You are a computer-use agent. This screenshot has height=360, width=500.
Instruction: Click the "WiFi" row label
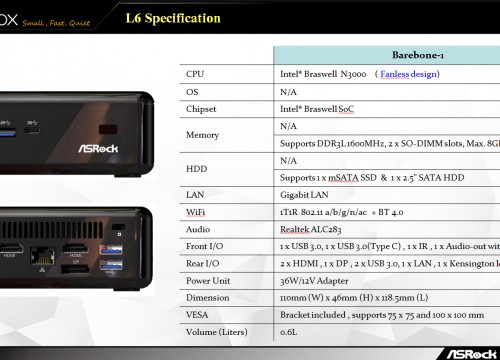(x=196, y=212)
